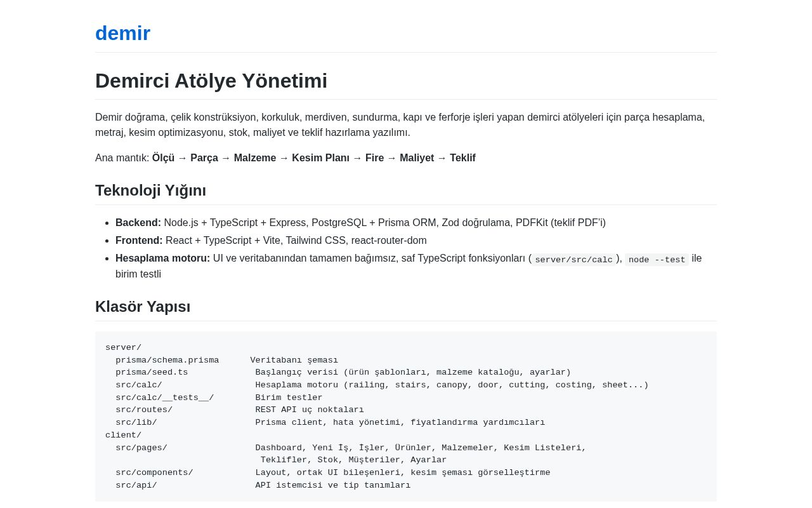Click the src/calc/__tests__/ entry
Image resolution: width=812 pixels, height=508 pixels.
[165, 398]
